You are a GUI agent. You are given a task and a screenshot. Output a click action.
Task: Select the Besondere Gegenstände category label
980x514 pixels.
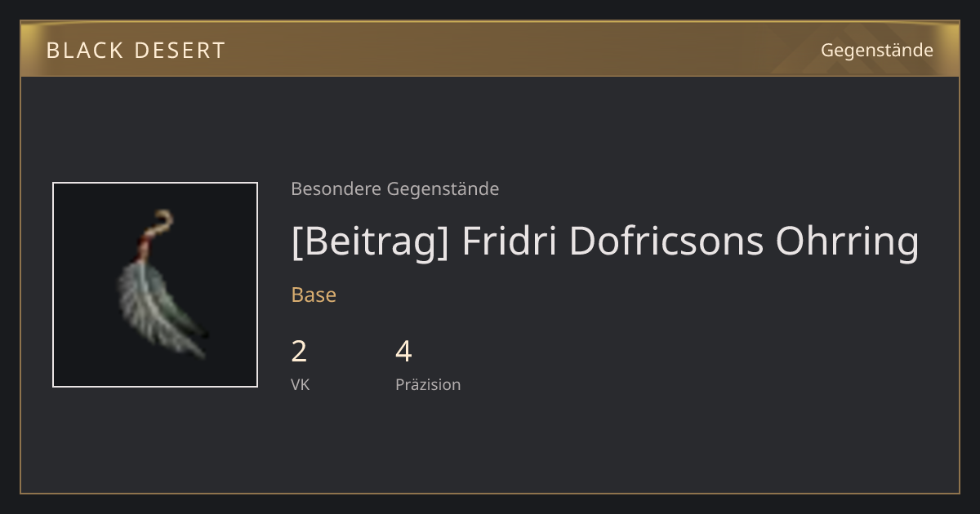(x=394, y=189)
